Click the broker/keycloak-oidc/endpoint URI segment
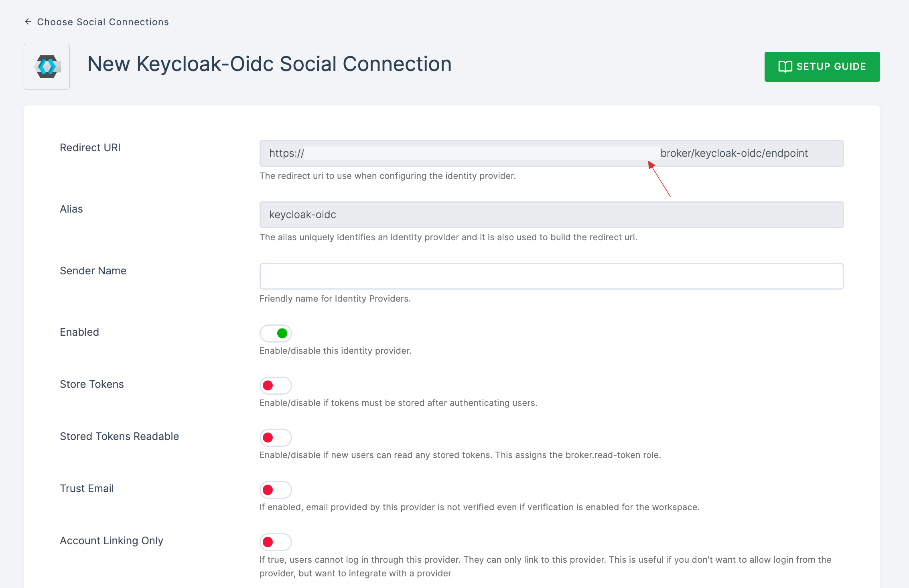 [x=734, y=153]
